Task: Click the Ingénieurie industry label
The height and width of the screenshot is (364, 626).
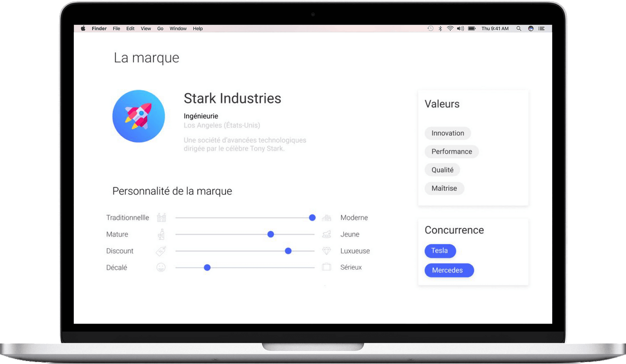Action: point(201,116)
